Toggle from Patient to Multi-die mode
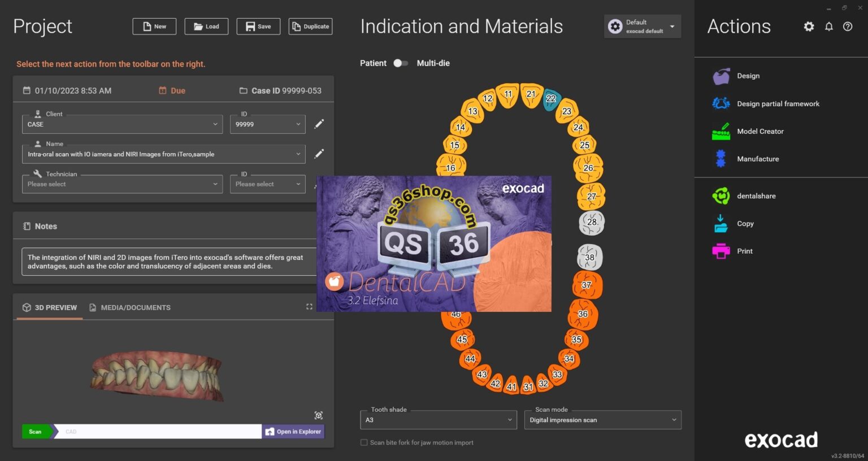Image resolution: width=868 pixels, height=461 pixels. click(x=401, y=63)
